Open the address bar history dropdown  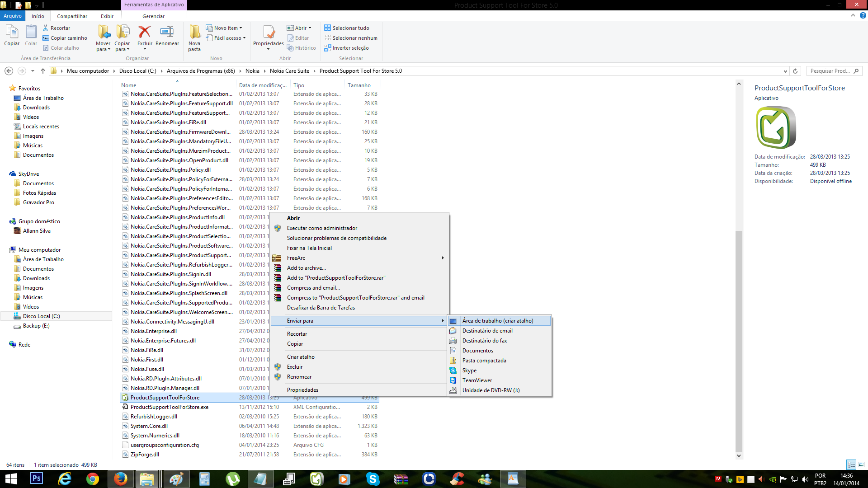point(785,71)
